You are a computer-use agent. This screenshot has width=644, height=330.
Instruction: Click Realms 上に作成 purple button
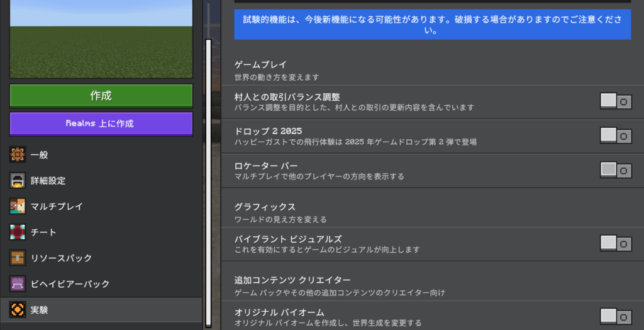(101, 123)
